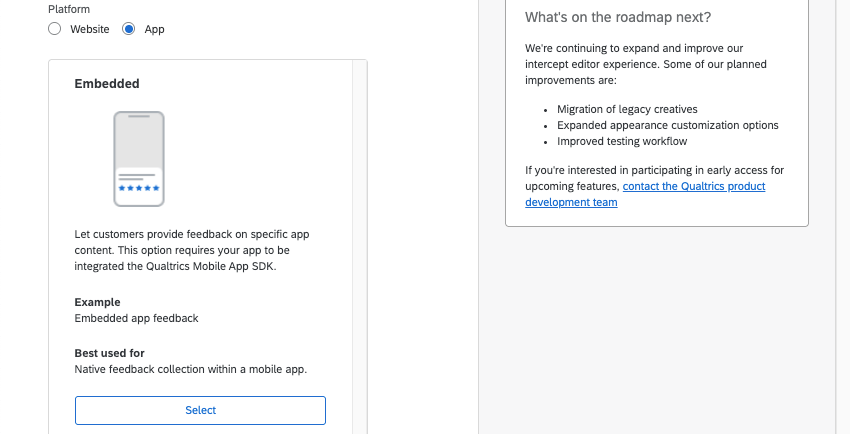850x434 pixels.
Task: Click the Embedded card heading
Action: coord(107,84)
